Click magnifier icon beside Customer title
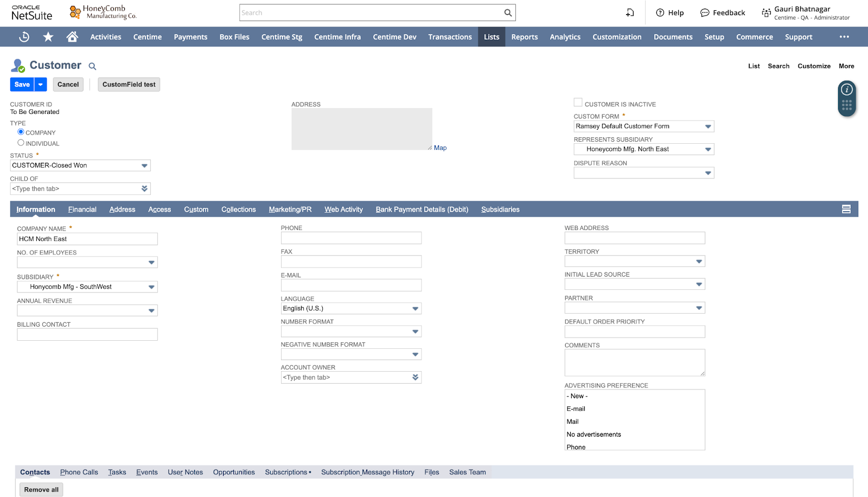This screenshot has width=868, height=497. click(x=93, y=66)
